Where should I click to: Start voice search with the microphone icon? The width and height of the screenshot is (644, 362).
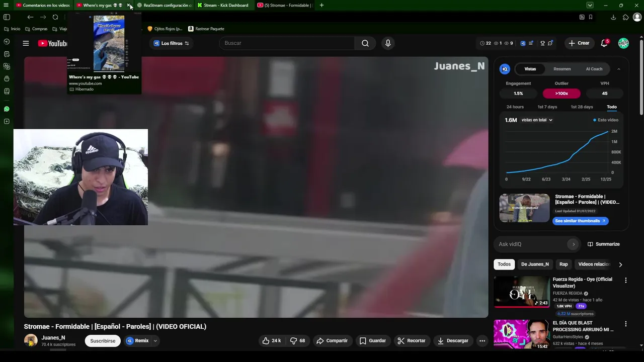coord(388,43)
